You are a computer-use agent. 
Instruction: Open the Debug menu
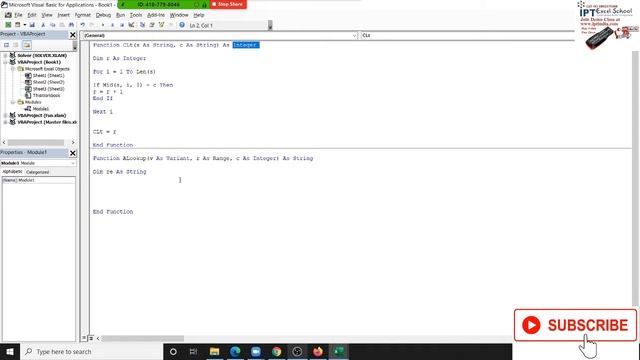(103, 15)
